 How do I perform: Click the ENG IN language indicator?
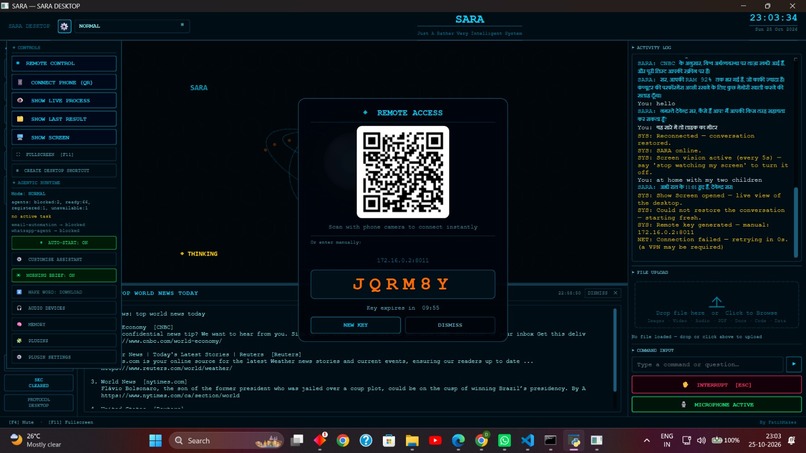pos(667,441)
